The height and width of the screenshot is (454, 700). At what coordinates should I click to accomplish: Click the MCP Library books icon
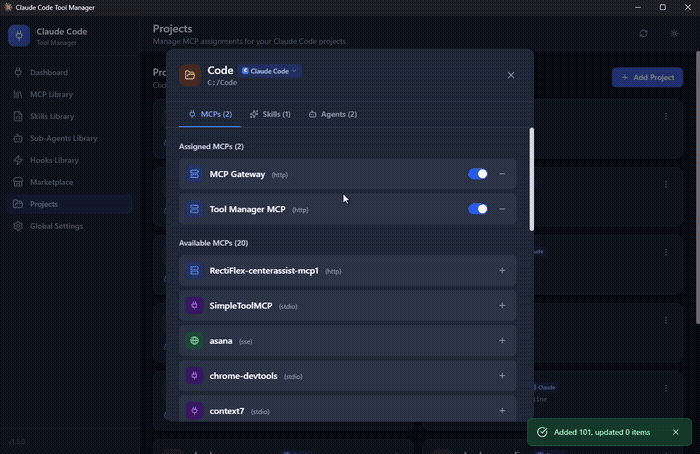point(18,94)
